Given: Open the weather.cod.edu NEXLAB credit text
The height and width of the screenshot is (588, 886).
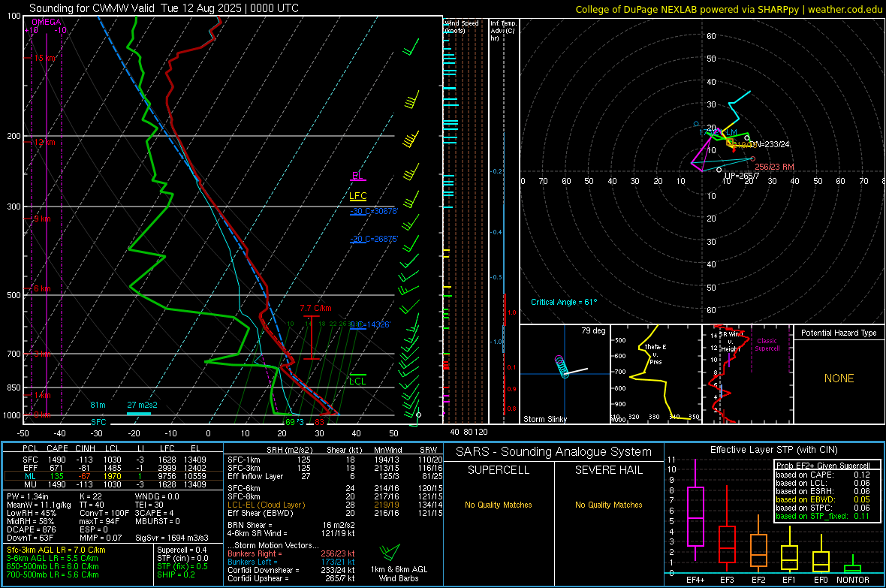Looking at the screenshot, I should [729, 9].
